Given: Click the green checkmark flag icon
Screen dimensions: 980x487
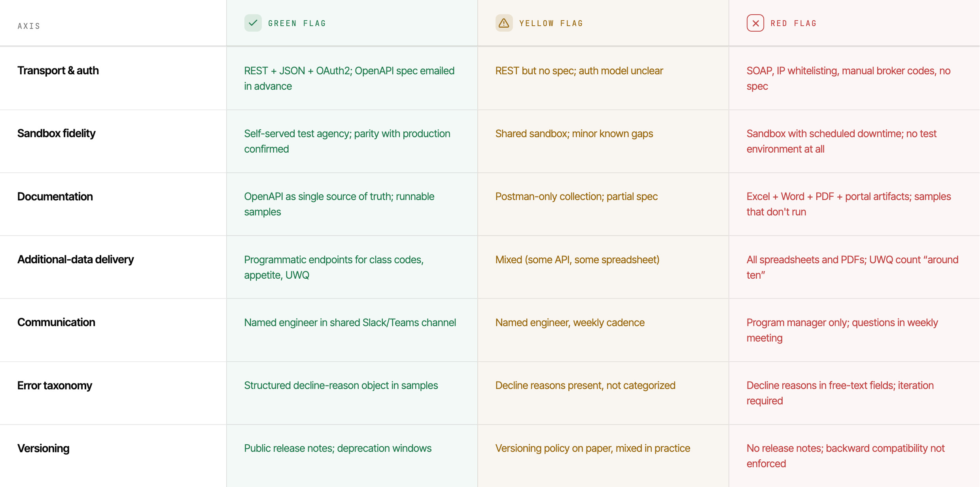Looking at the screenshot, I should pyautogui.click(x=253, y=23).
